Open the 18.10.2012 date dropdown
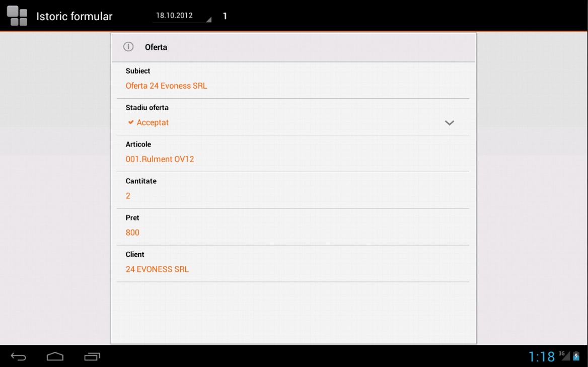This screenshot has width=588, height=367. [182, 16]
